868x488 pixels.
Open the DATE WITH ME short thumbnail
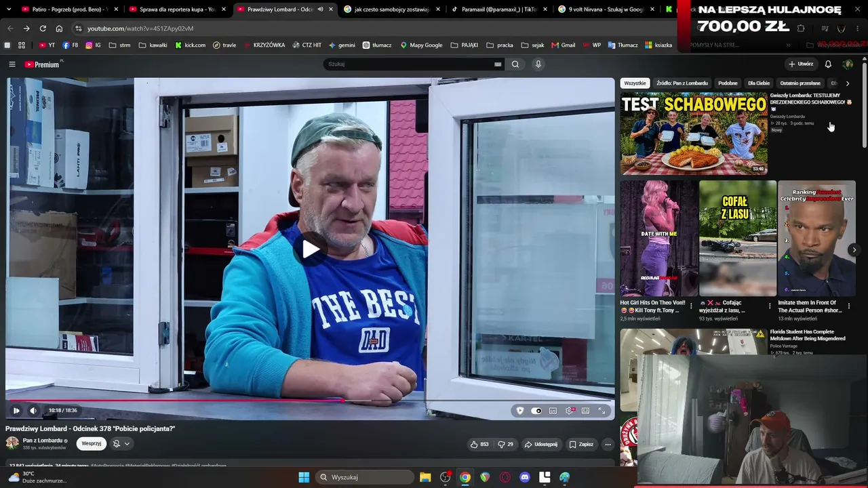(x=659, y=239)
